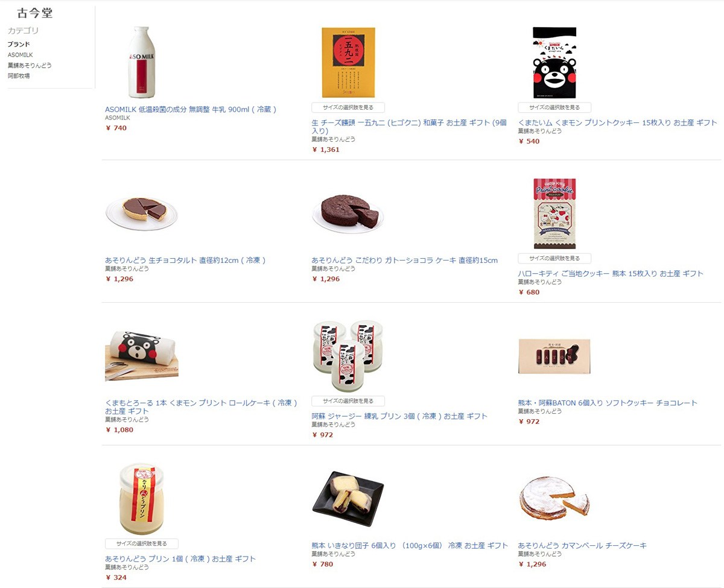Show size options for Kumamon print cookies
Viewport: 724px width, 588px height.
[554, 107]
